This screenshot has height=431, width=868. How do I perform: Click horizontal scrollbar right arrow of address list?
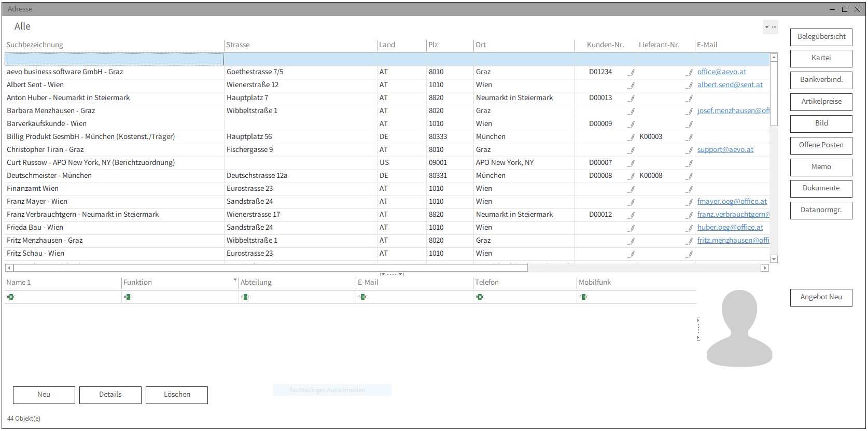click(765, 268)
